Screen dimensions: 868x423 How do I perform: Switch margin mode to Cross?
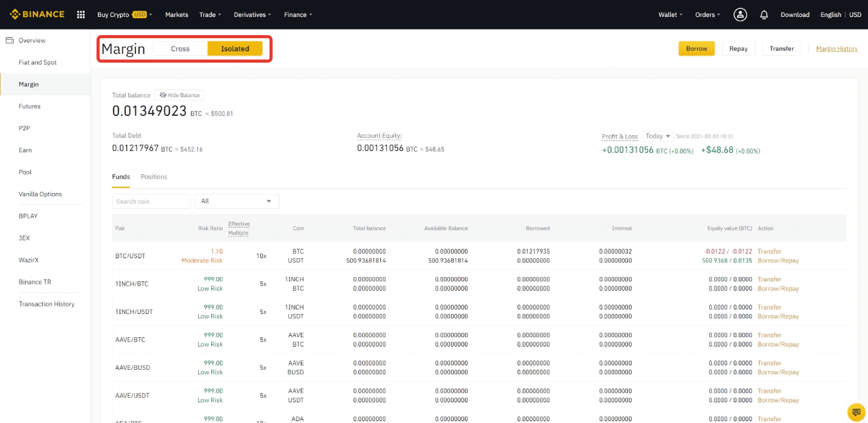(x=180, y=49)
